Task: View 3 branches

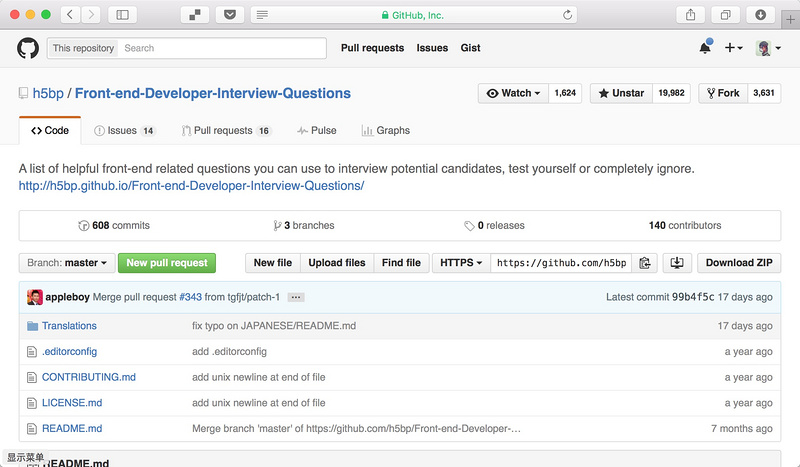Action: point(304,226)
